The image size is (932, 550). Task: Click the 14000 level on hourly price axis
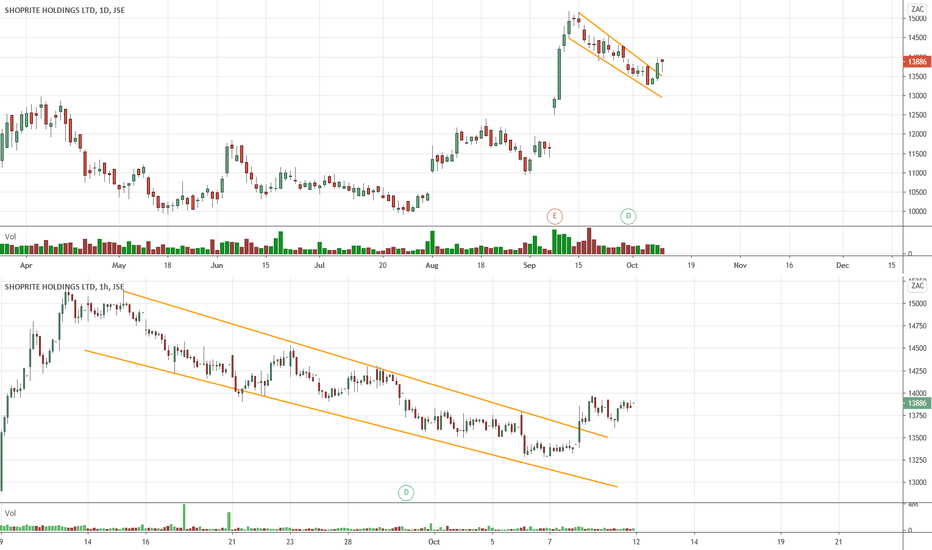coord(917,393)
